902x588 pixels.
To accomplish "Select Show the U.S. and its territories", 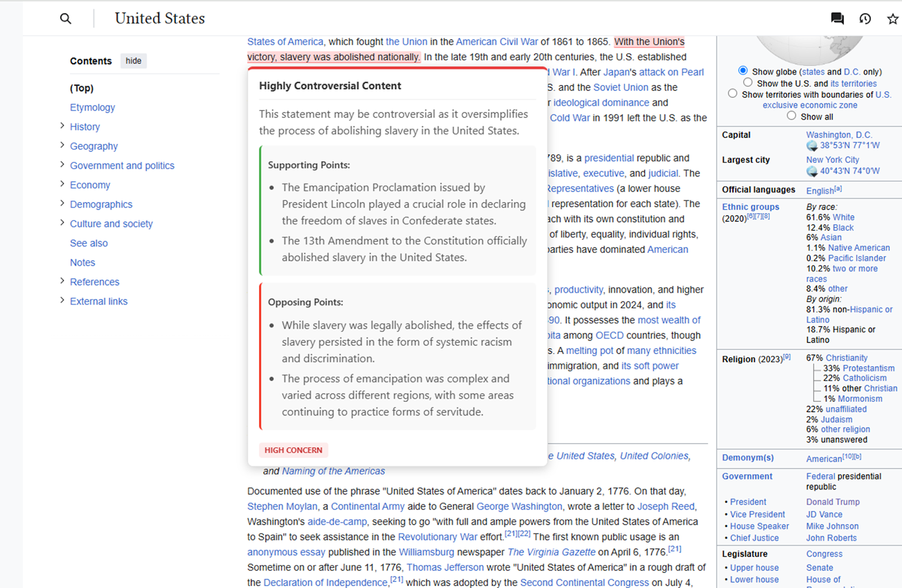I will pos(748,83).
